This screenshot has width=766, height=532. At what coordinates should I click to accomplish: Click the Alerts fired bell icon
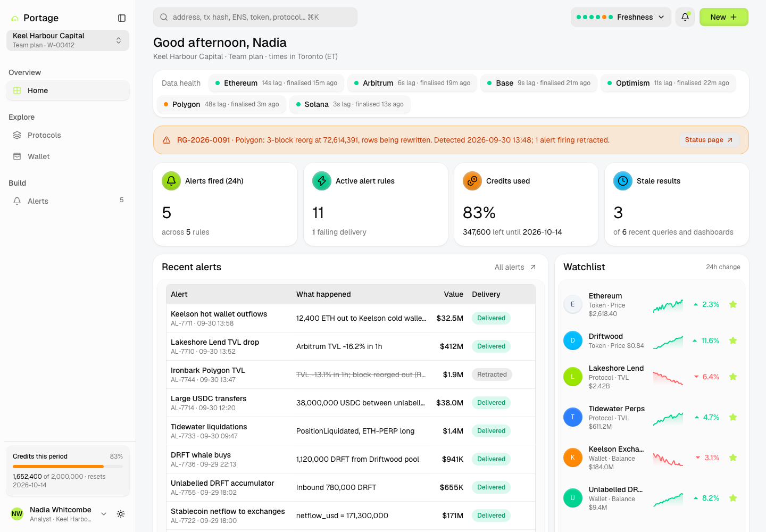(171, 181)
